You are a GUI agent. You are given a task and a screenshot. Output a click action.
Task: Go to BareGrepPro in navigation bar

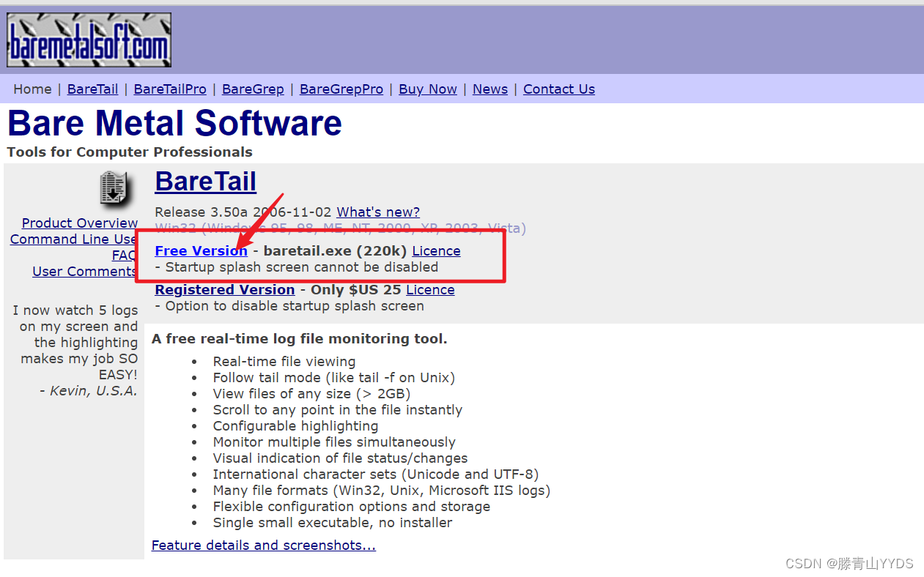coord(341,89)
